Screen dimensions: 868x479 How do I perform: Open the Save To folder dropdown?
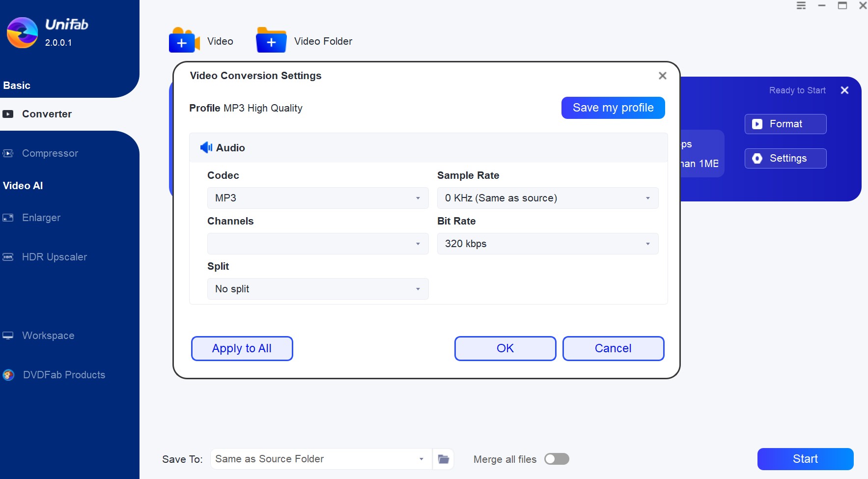tap(321, 459)
